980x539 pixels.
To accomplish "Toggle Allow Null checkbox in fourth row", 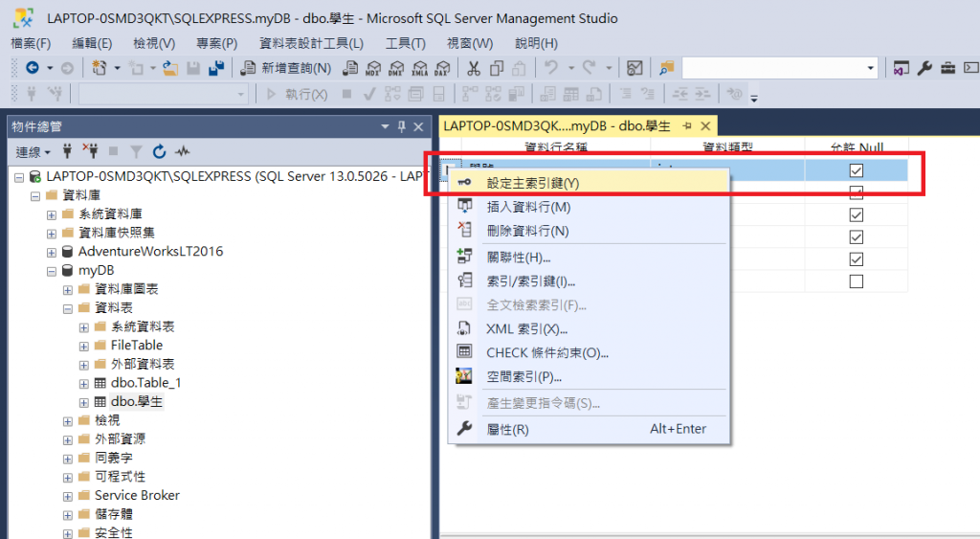I will [857, 237].
